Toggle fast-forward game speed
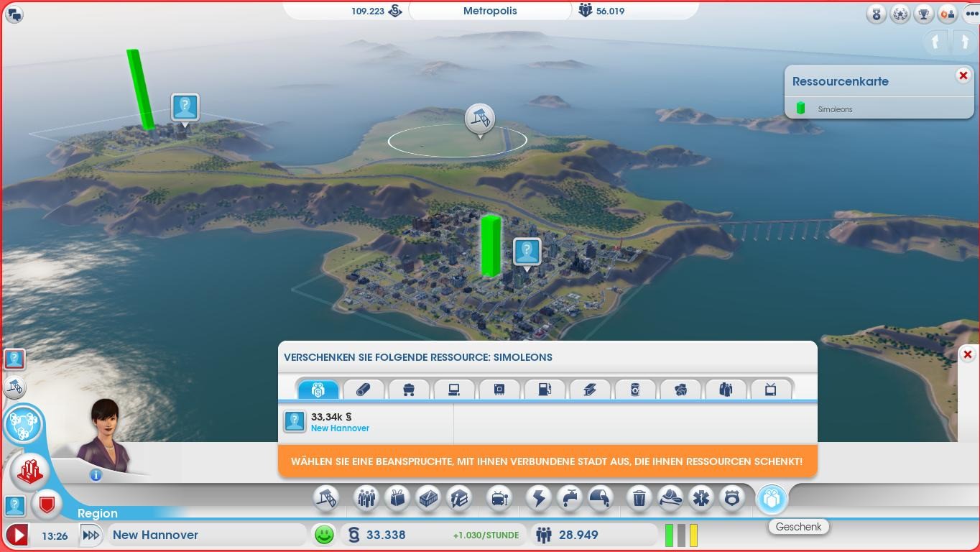This screenshot has width=980, height=552. (x=91, y=535)
